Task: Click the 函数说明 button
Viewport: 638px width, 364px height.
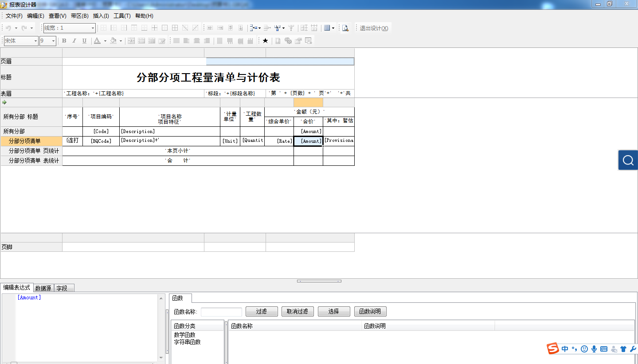Action: click(x=370, y=311)
